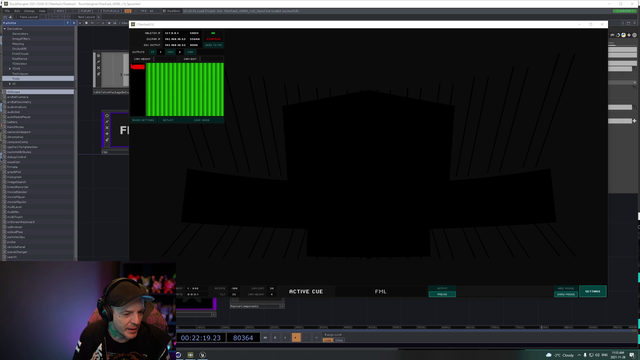Click the wide green button beside SETLIST
The width and height of the screenshot is (640, 360).
coord(202,120)
